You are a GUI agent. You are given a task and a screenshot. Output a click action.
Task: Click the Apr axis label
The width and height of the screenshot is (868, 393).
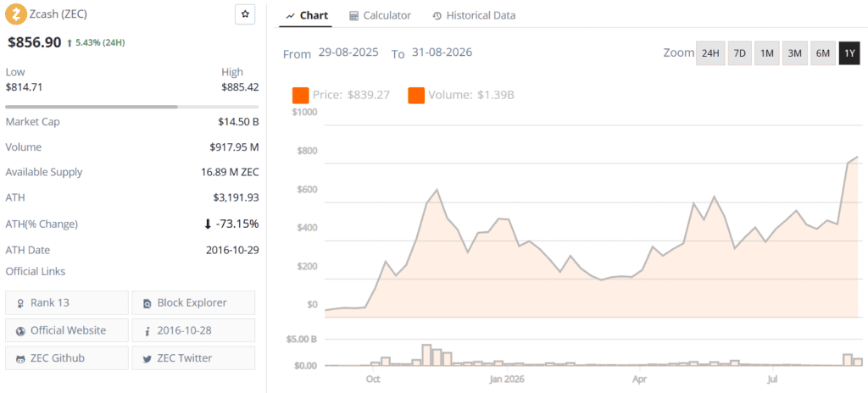click(641, 379)
